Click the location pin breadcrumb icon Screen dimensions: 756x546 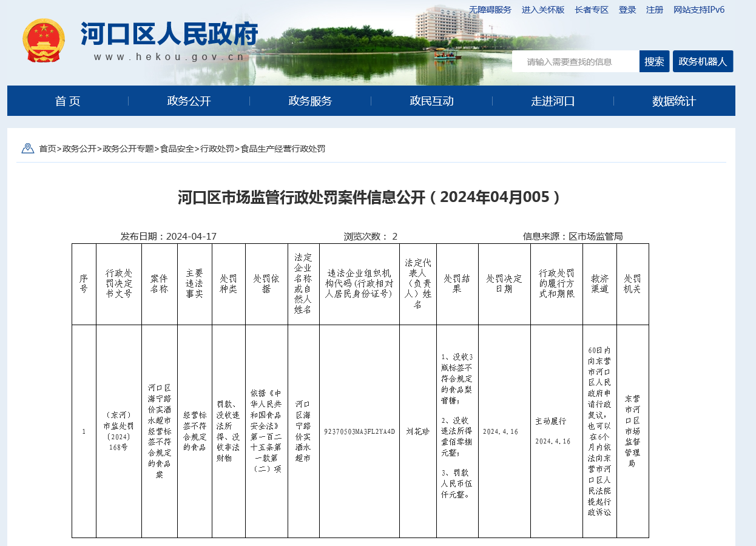pos(27,149)
